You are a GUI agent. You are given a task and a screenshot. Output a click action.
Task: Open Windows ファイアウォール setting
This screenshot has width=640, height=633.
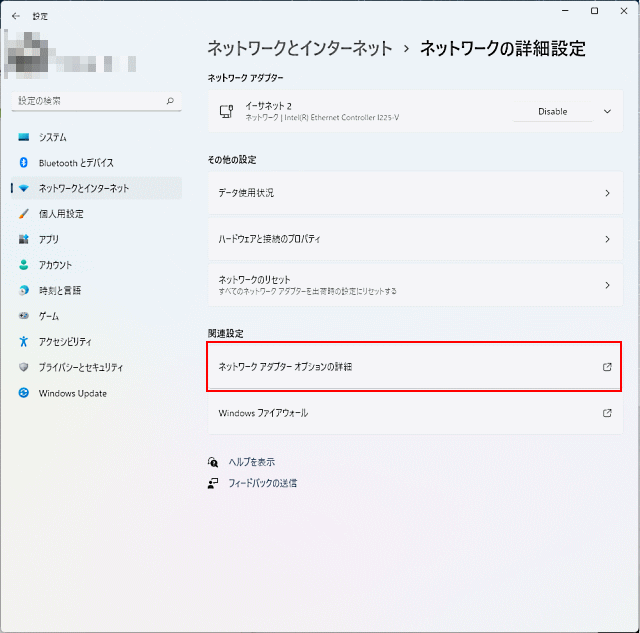point(415,413)
